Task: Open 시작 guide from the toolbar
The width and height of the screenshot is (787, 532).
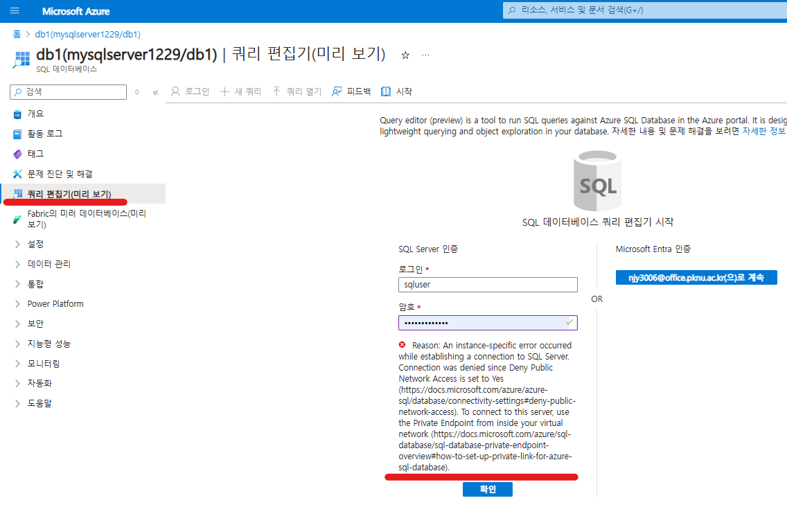Action: click(396, 91)
